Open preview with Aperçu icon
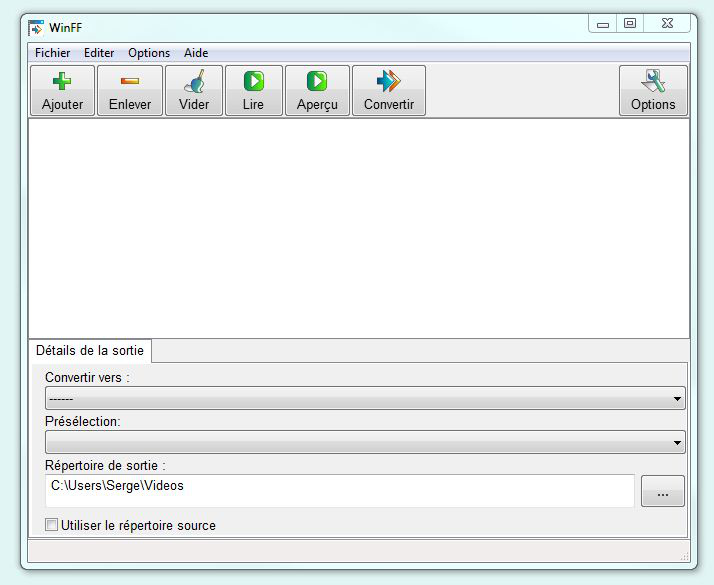Screen dimensions: 714x585 [x=317, y=82]
